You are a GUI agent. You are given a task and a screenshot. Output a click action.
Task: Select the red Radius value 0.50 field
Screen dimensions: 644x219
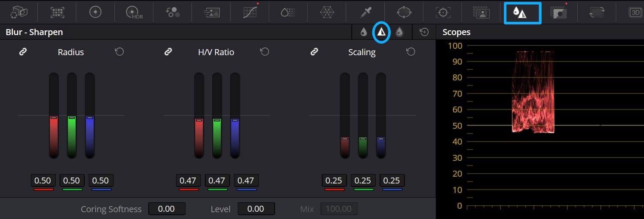click(43, 181)
